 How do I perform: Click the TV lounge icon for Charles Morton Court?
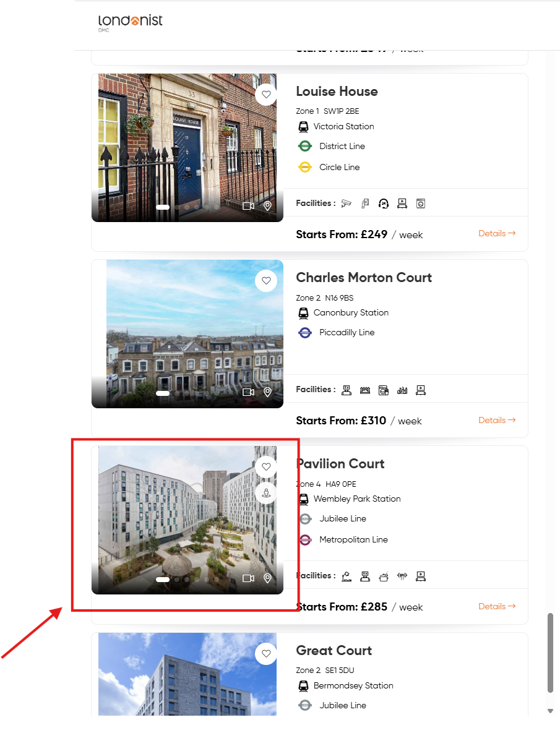tap(347, 390)
